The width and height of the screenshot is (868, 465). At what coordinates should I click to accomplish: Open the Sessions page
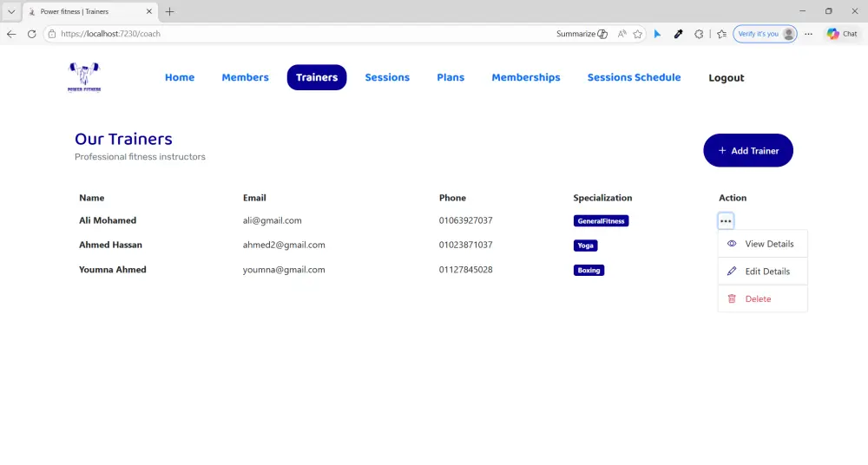click(387, 77)
